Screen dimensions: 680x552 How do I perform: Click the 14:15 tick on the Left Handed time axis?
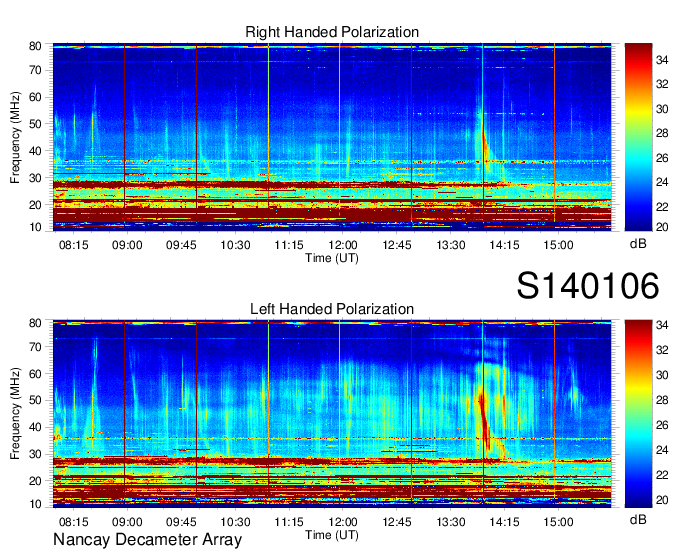pos(504,522)
